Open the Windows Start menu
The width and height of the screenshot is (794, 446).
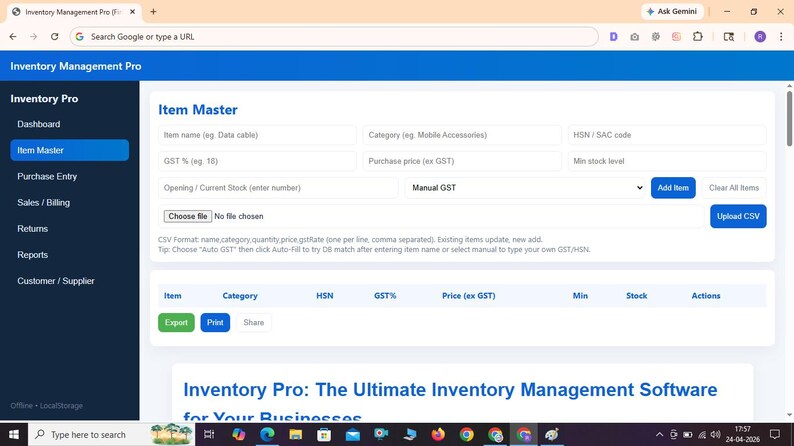click(14, 434)
